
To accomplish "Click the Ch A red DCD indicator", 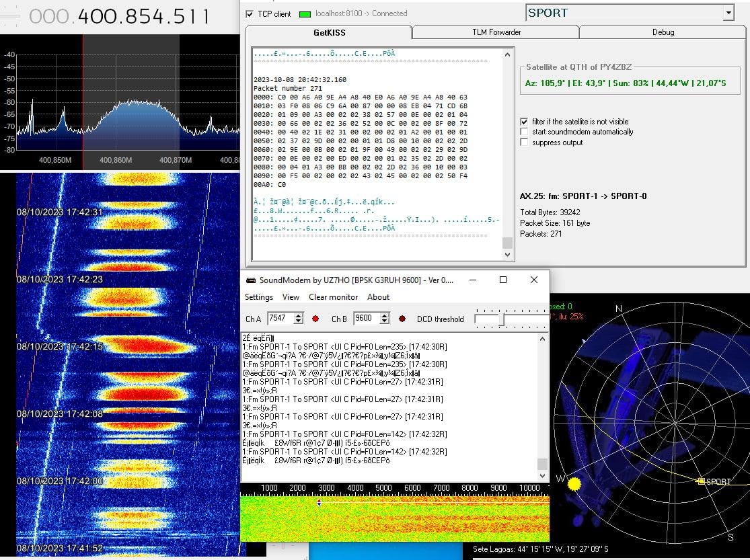I will 317,319.
